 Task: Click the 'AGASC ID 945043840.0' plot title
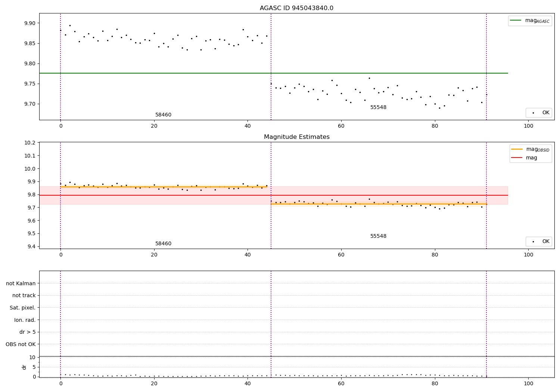pos(296,8)
